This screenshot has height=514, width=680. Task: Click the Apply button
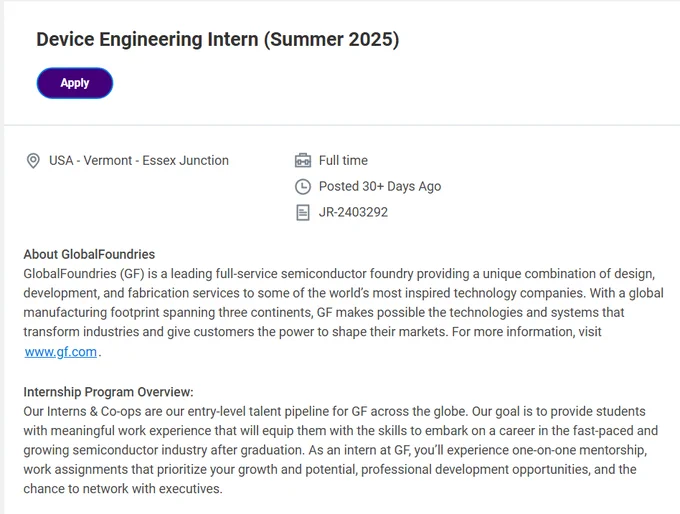[x=75, y=83]
